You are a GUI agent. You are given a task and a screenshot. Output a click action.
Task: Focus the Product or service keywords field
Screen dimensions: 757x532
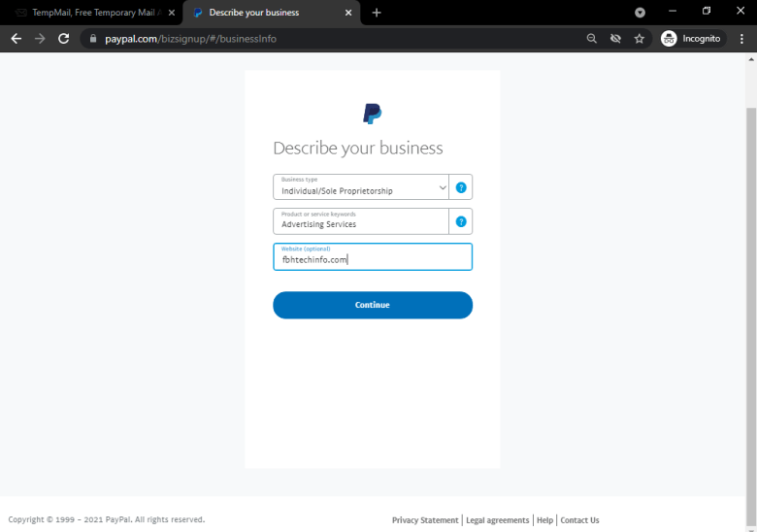361,221
